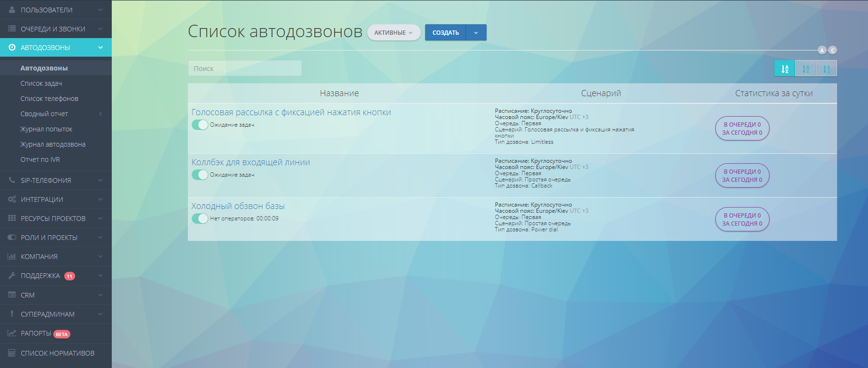Click the round 'C' badge icon
This screenshot has width=868, height=368.
point(832,50)
